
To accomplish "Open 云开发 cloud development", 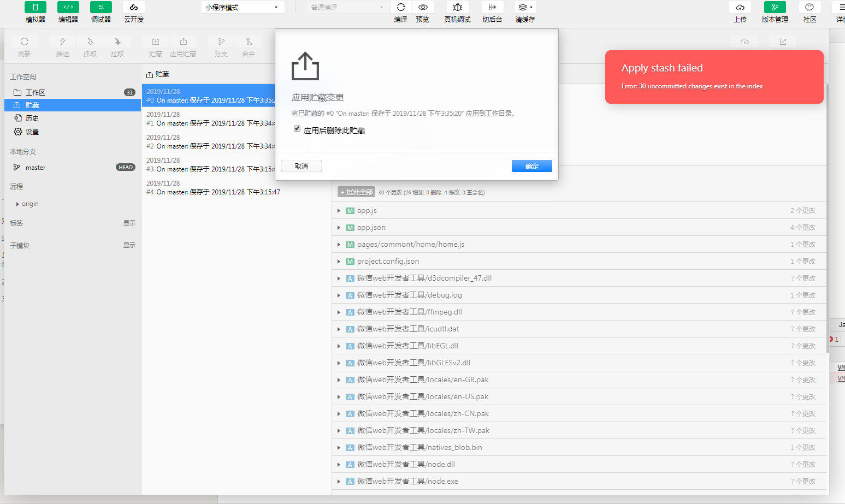I will tap(134, 7).
